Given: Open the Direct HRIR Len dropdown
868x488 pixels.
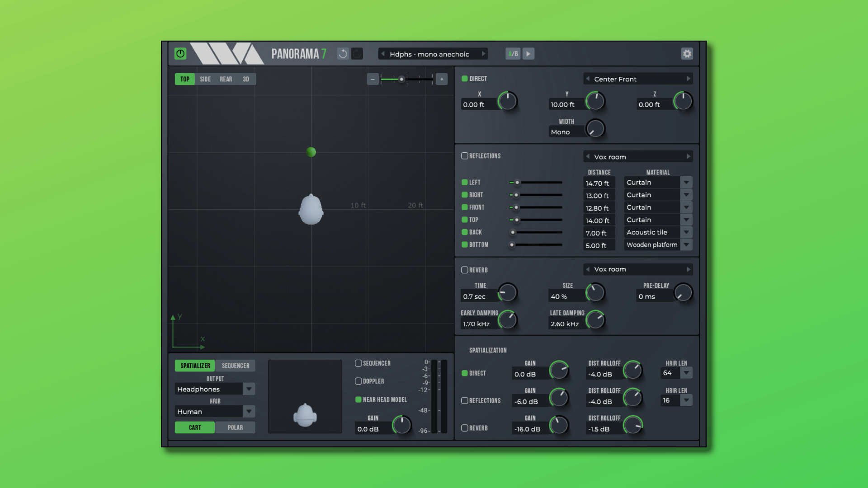Looking at the screenshot, I should click(x=686, y=373).
